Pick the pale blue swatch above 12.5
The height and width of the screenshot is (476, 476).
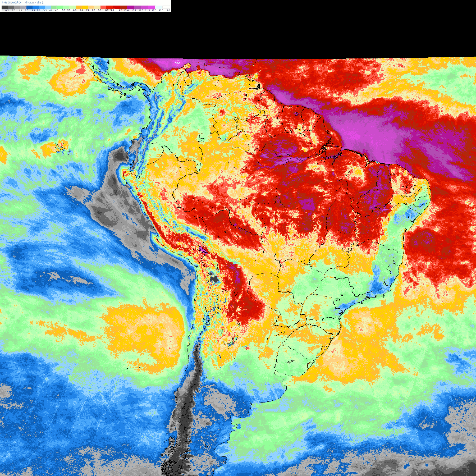coord(159,7)
